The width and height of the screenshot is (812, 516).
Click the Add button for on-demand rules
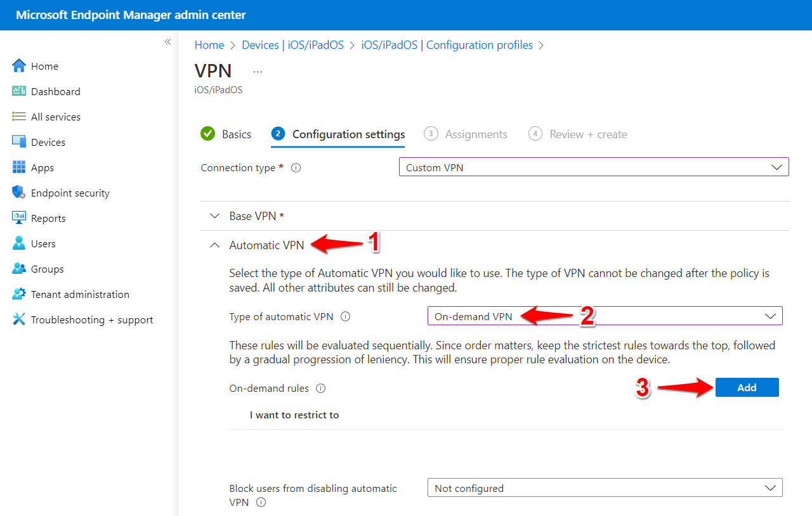(x=747, y=387)
